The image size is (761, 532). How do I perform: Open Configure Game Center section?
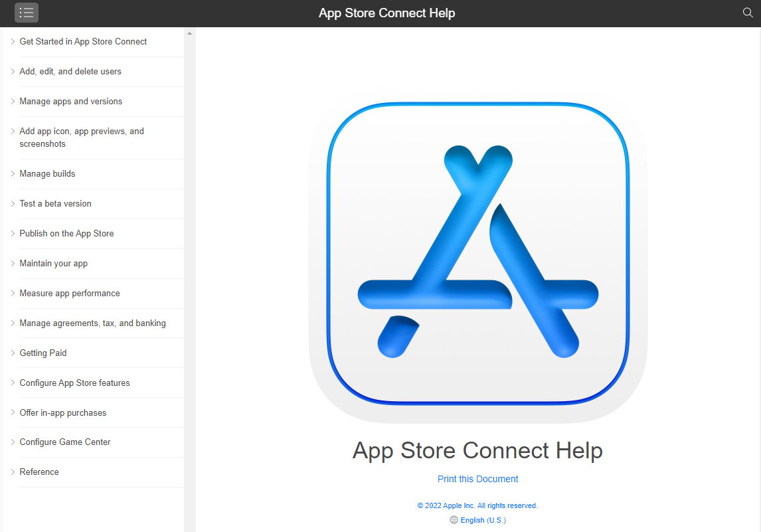tap(65, 442)
